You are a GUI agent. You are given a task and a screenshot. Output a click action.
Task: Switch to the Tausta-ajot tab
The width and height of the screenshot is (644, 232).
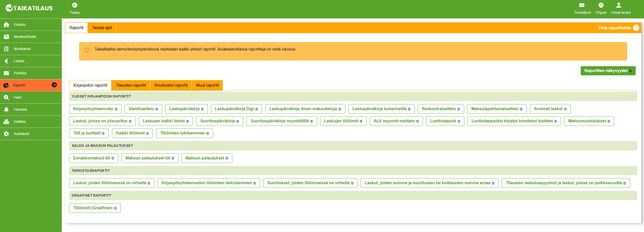click(102, 28)
